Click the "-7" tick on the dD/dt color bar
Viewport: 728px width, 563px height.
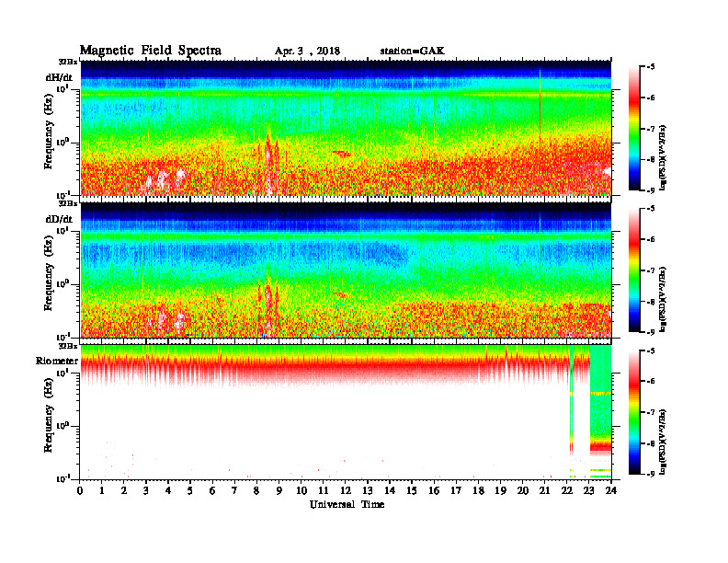[651, 270]
